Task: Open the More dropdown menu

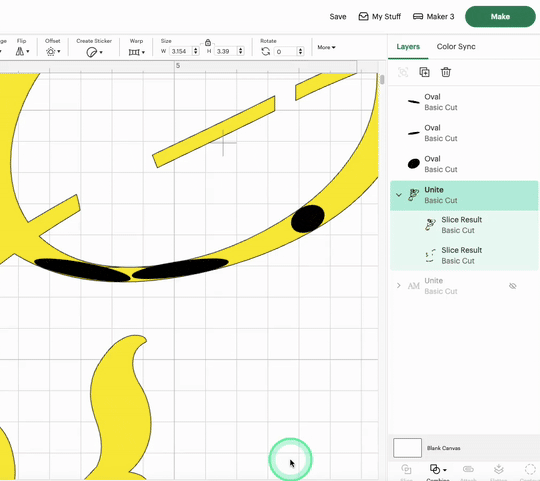Action: tap(326, 47)
